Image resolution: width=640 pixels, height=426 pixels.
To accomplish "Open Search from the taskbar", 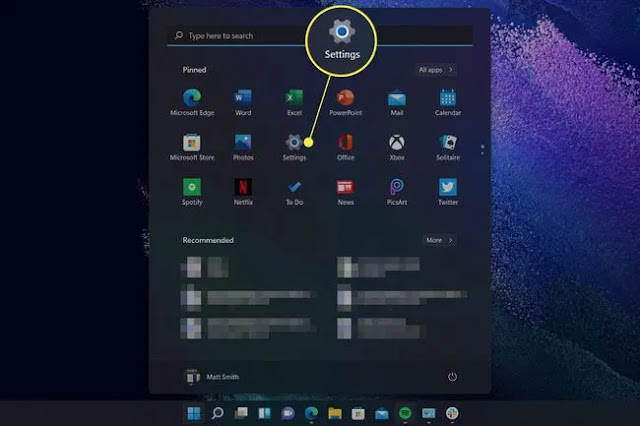I will (x=218, y=413).
